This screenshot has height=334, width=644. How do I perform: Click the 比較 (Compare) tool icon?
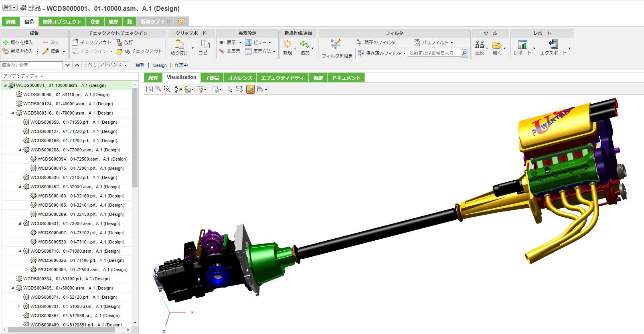point(480,44)
